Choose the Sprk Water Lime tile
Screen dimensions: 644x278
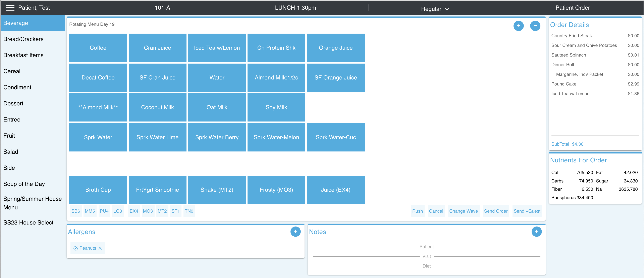[x=157, y=137]
